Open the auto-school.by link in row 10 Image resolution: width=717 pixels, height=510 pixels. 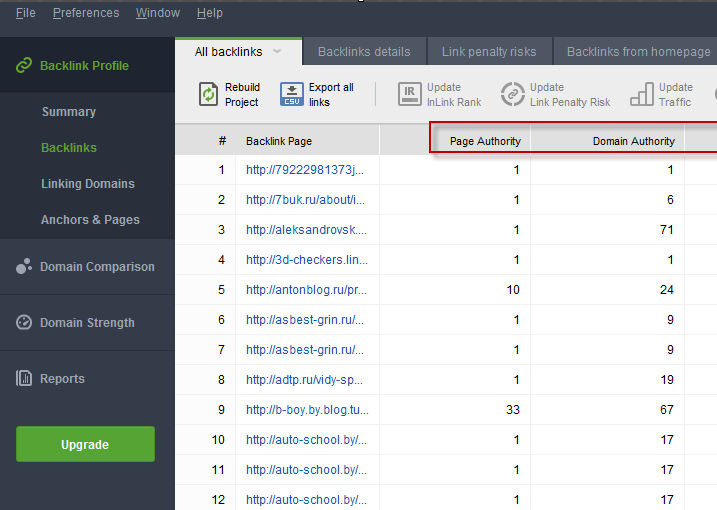pos(306,440)
